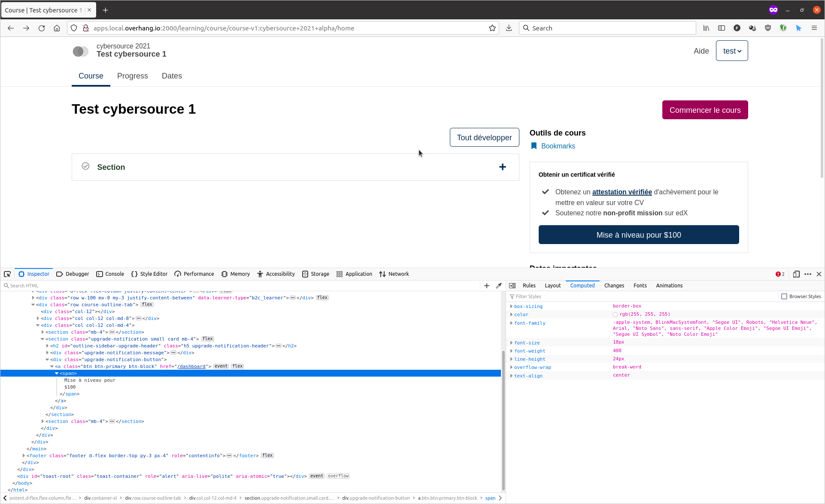The image size is (825, 504).
Task: Activate the eyedropper color grabber tool
Action: (499, 285)
